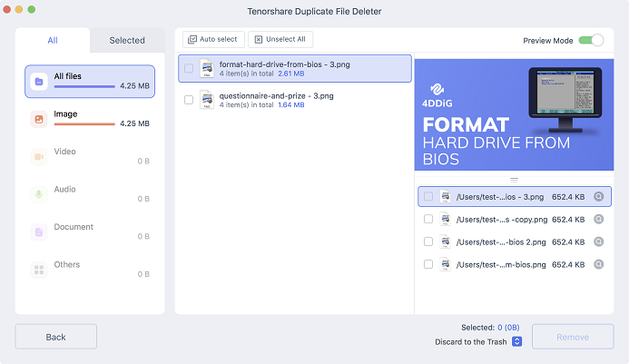Click the Audio microphone icon
This screenshot has height=364, width=629.
click(39, 194)
